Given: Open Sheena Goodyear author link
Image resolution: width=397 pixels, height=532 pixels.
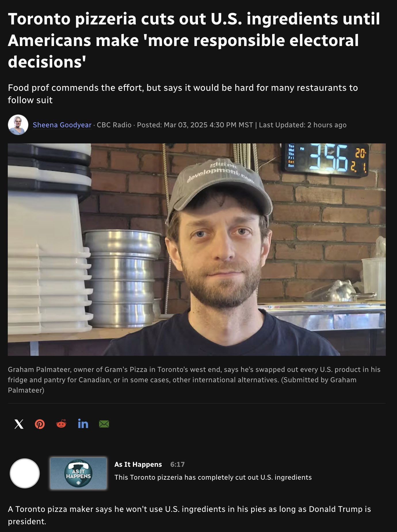Looking at the screenshot, I should click(62, 125).
